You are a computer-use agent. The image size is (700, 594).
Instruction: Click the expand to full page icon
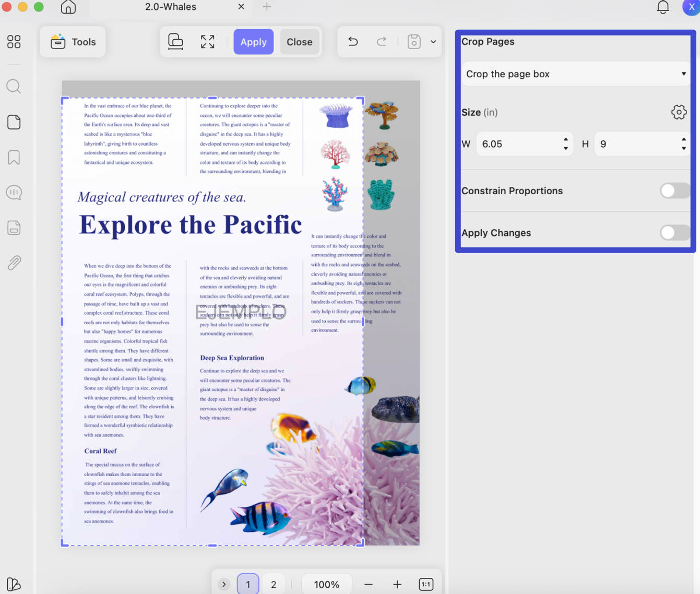208,42
